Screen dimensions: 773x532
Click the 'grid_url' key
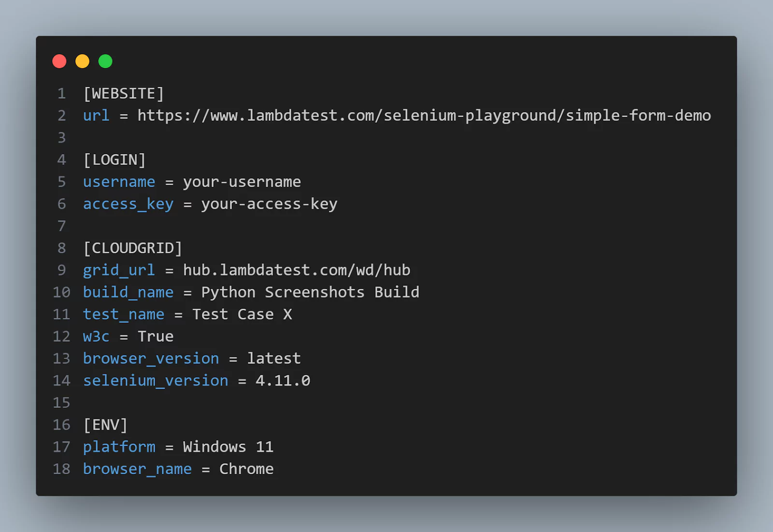pos(119,270)
